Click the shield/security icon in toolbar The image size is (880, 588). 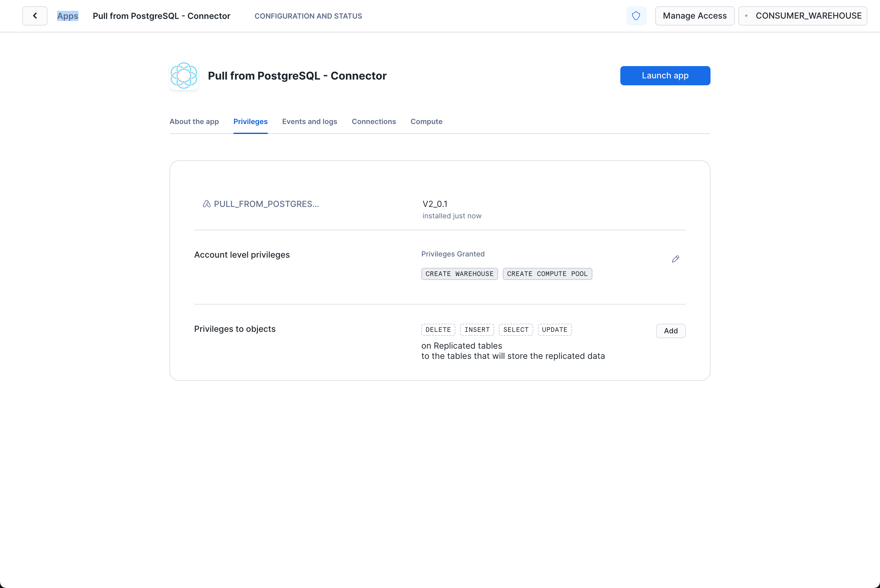pos(636,16)
